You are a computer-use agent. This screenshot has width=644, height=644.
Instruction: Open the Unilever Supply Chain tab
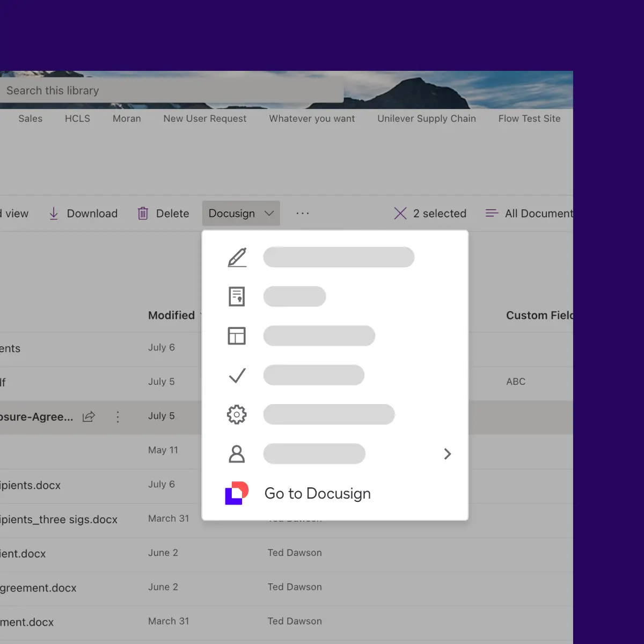coord(426,119)
